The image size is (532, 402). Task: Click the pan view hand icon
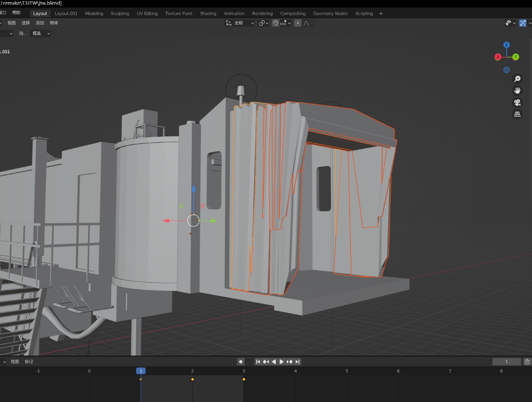pos(517,91)
